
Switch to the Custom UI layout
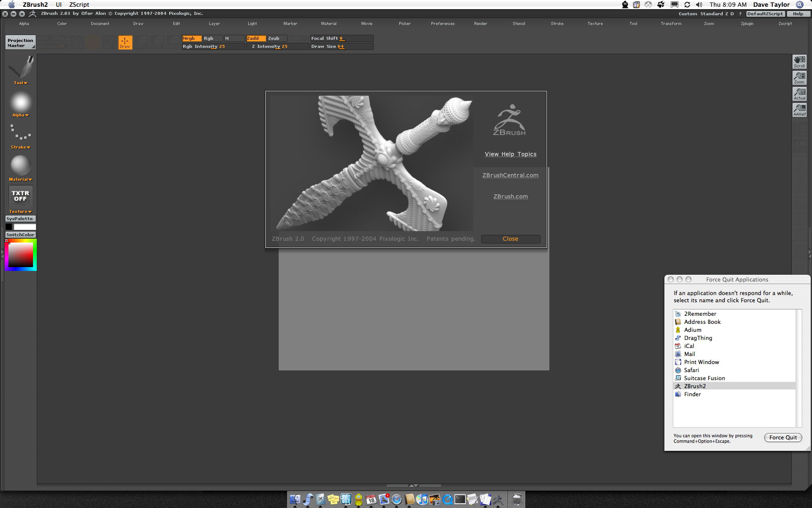point(688,14)
